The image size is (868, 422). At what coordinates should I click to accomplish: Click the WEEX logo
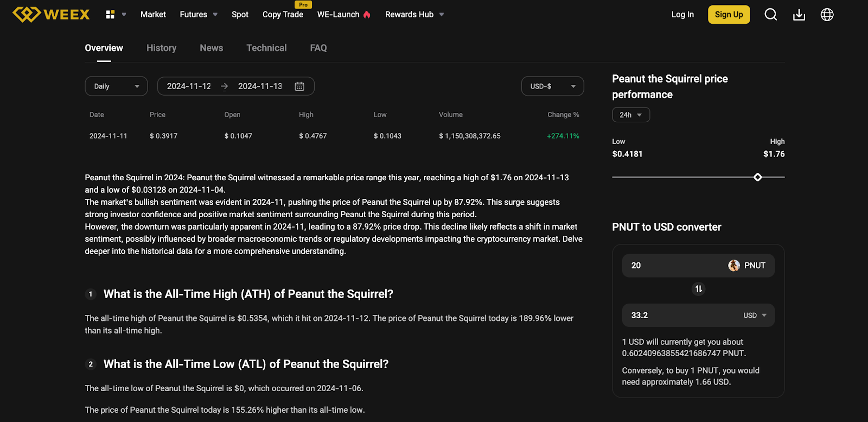point(51,14)
